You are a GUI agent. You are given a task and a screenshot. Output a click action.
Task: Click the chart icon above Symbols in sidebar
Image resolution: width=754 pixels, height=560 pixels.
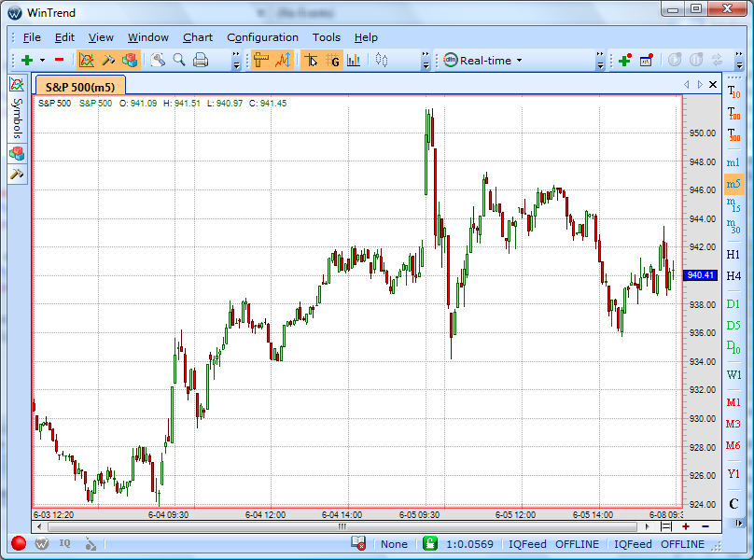(x=17, y=85)
